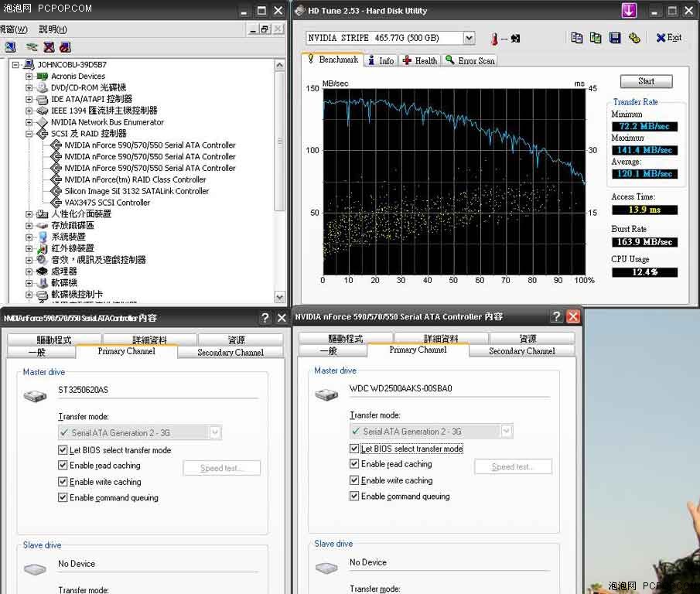Click DVD/CD-ROM drive icon in tree

click(43, 87)
